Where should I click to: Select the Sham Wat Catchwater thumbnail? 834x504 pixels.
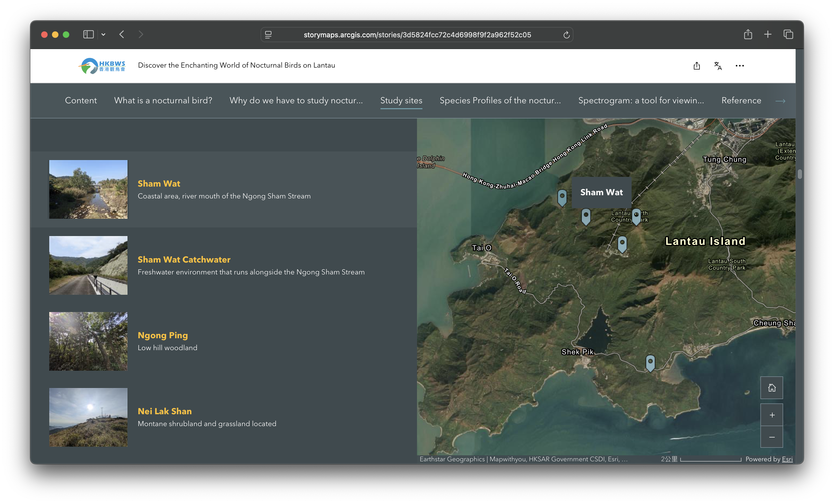click(88, 265)
